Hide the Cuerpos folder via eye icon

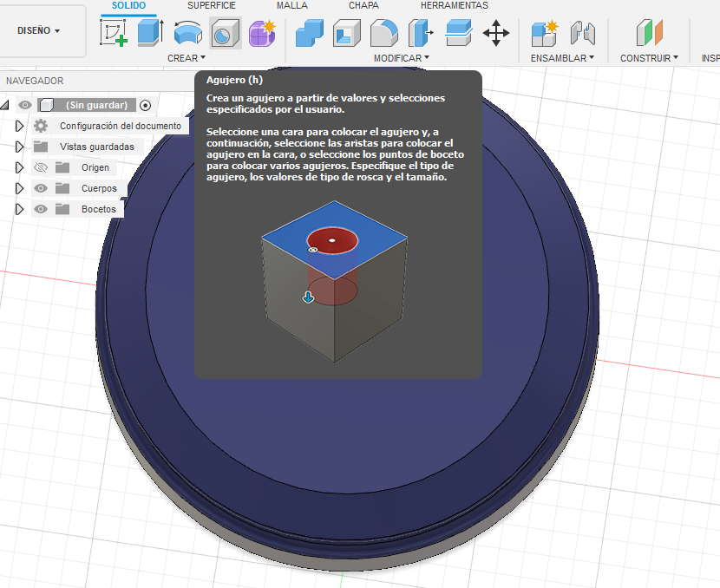point(41,188)
